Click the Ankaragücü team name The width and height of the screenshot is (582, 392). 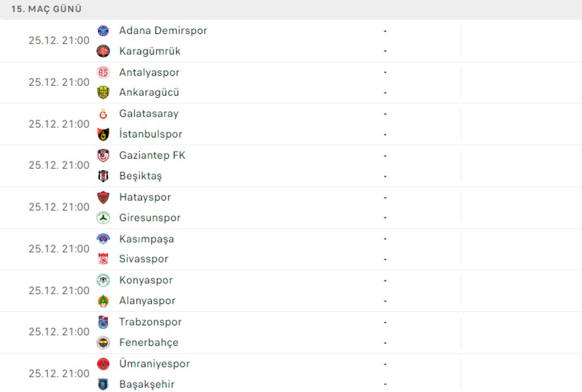click(149, 92)
